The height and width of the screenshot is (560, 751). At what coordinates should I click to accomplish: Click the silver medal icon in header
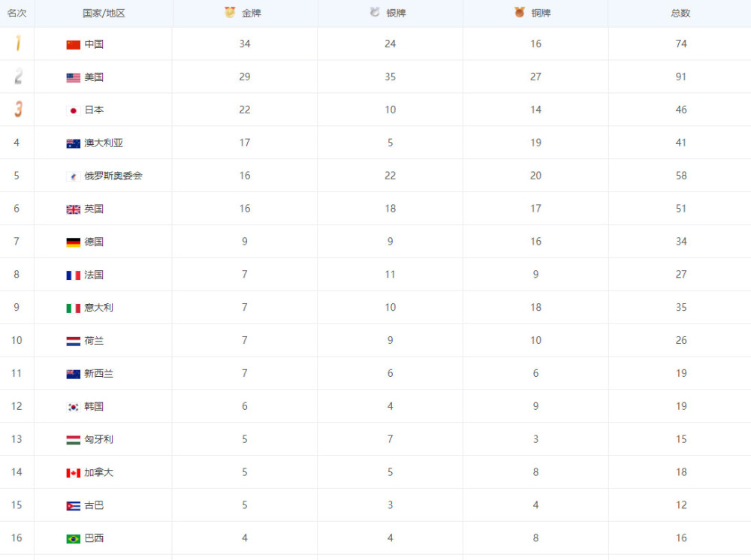click(375, 12)
